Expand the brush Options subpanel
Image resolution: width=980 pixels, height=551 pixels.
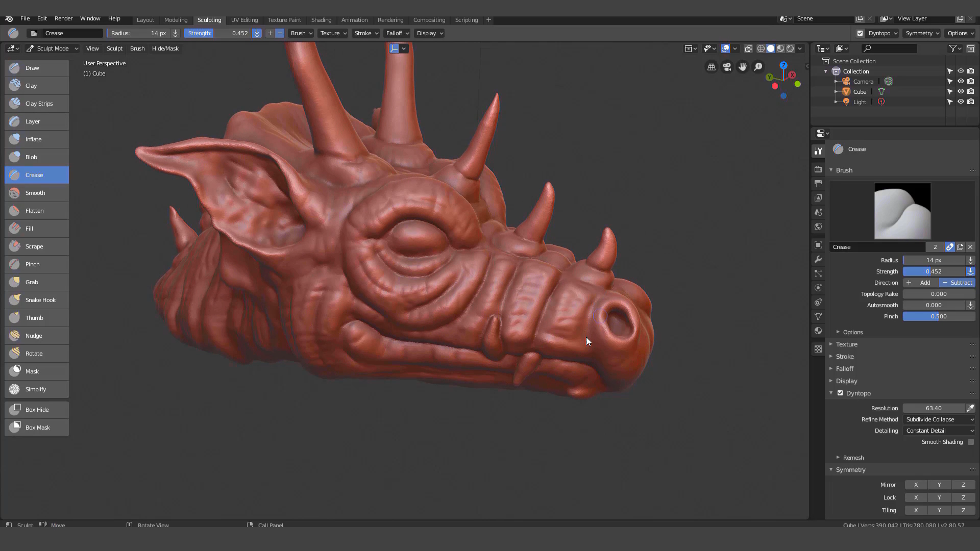[853, 332]
